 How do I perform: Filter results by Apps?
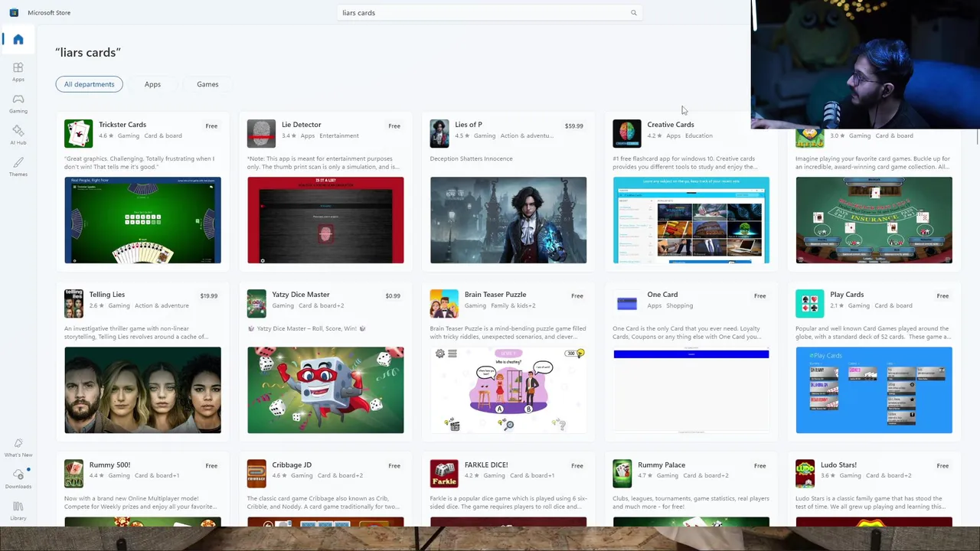(x=152, y=84)
